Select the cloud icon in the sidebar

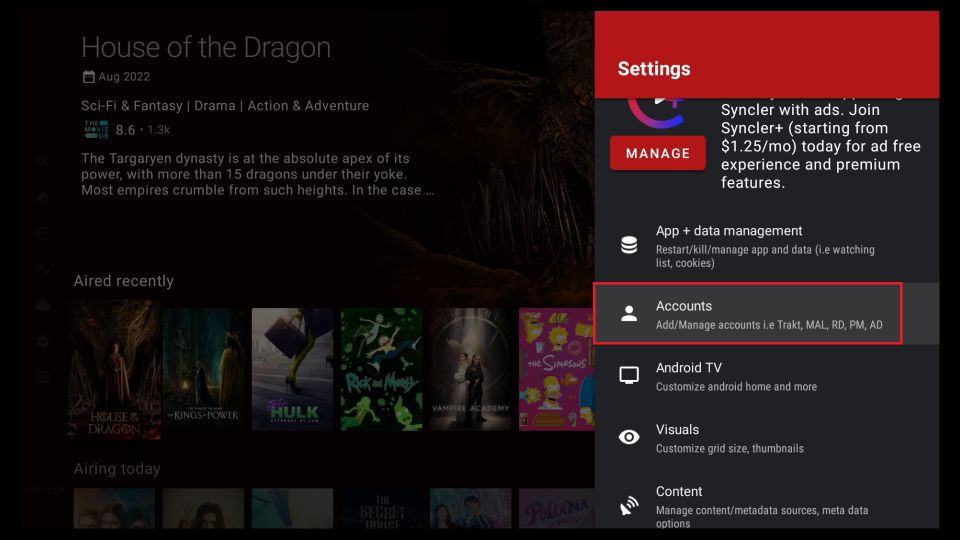click(x=42, y=306)
